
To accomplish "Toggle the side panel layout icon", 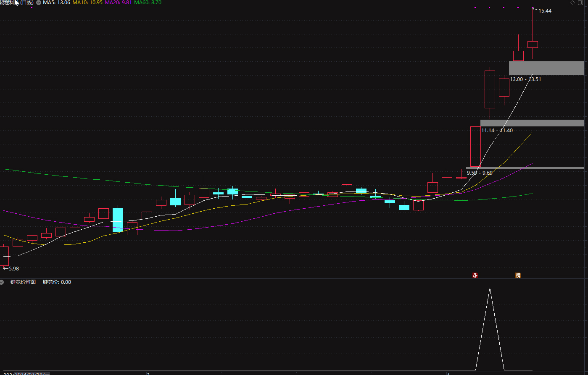I will click(x=581, y=3).
